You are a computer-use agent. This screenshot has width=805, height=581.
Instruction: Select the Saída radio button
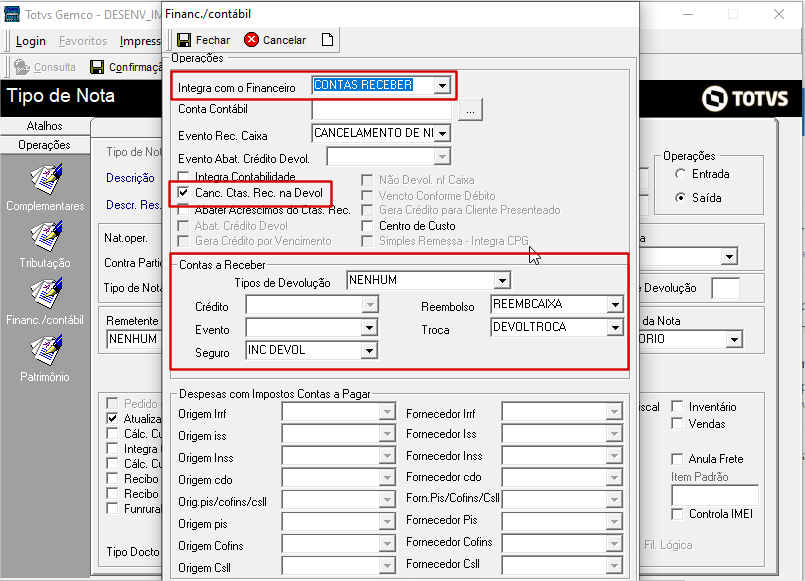pyautogui.click(x=680, y=198)
